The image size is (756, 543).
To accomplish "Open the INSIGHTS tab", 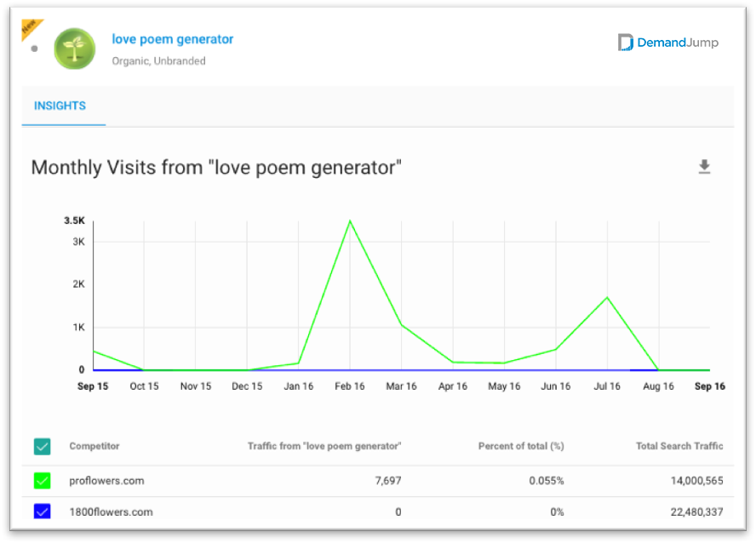I will (60, 106).
